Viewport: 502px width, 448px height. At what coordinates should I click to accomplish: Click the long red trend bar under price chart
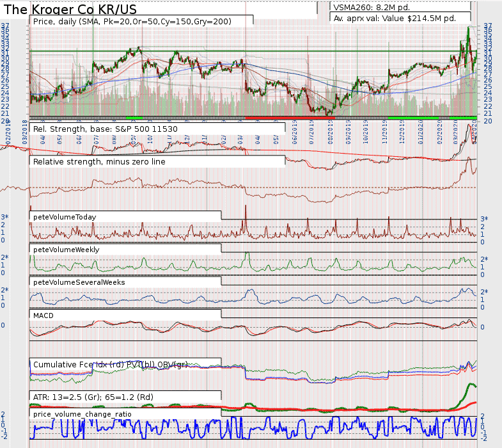tap(290, 118)
